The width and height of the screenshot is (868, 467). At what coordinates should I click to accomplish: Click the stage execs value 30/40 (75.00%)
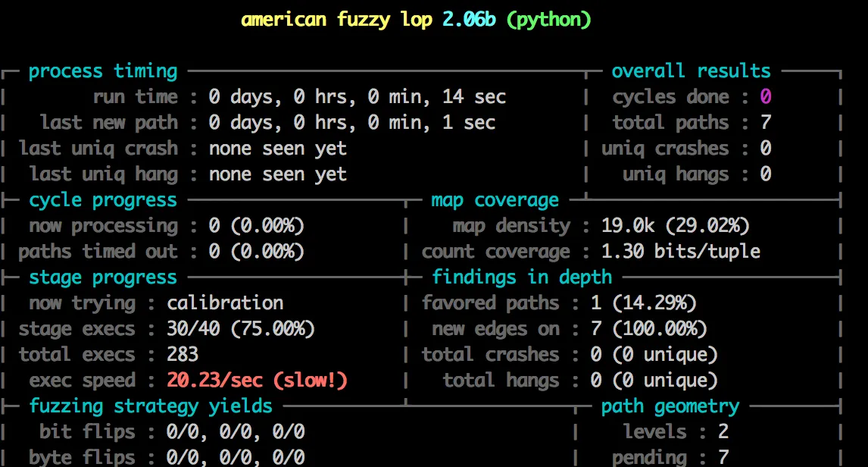(241, 329)
